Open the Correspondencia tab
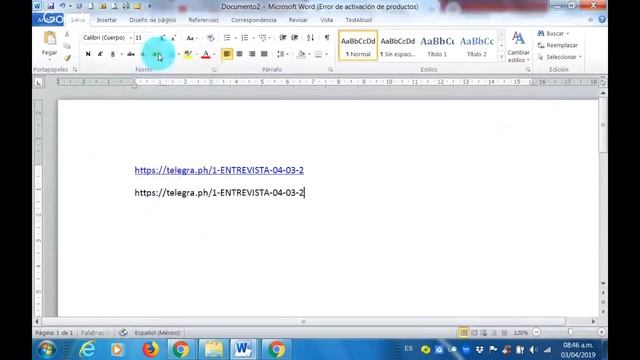Image resolution: width=640 pixels, height=360 pixels. (253, 20)
